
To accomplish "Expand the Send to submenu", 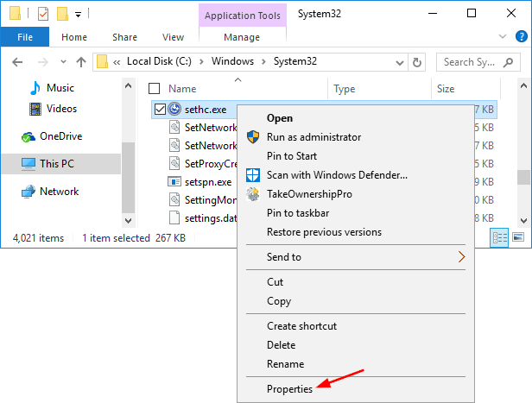I will pyautogui.click(x=461, y=256).
